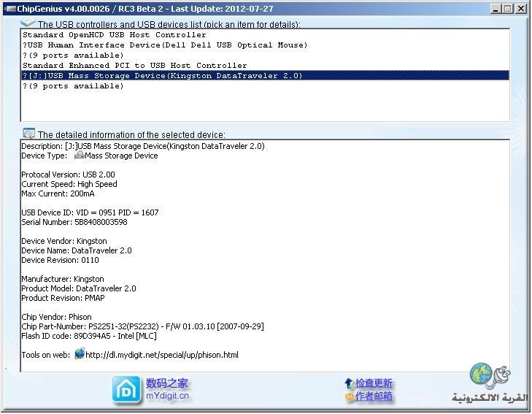Click the globe icon beside Tools on web
Image resolution: width=532 pixels, height=414 pixels.
click(80, 353)
